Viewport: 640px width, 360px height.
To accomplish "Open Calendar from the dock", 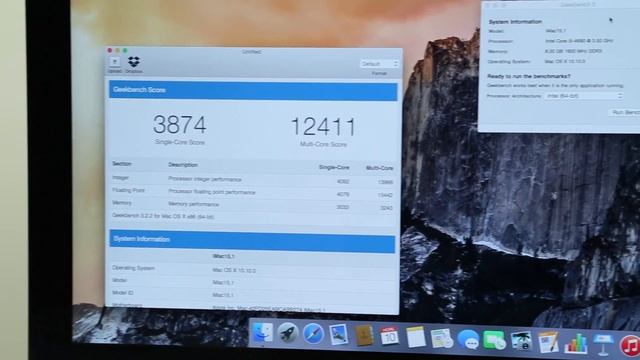I will pos(389,336).
